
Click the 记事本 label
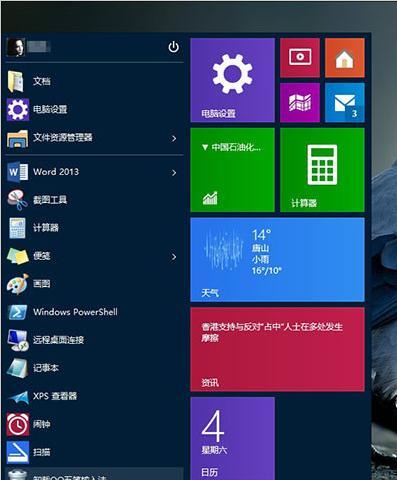[46, 368]
